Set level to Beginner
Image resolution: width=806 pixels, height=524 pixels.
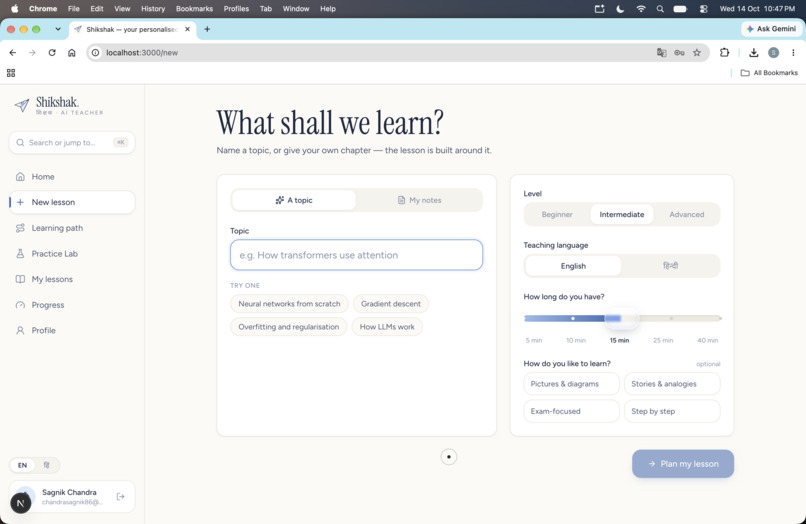(x=557, y=214)
